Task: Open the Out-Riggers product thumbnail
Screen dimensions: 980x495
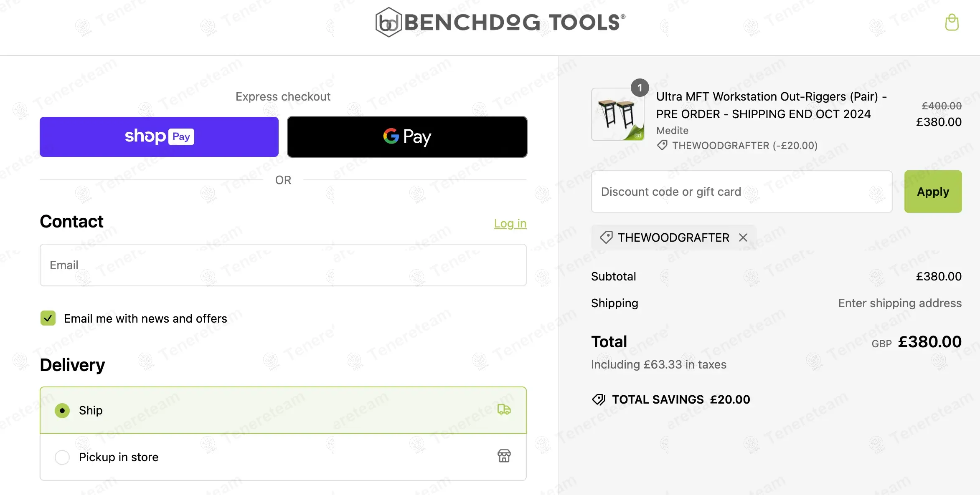Action: point(617,114)
